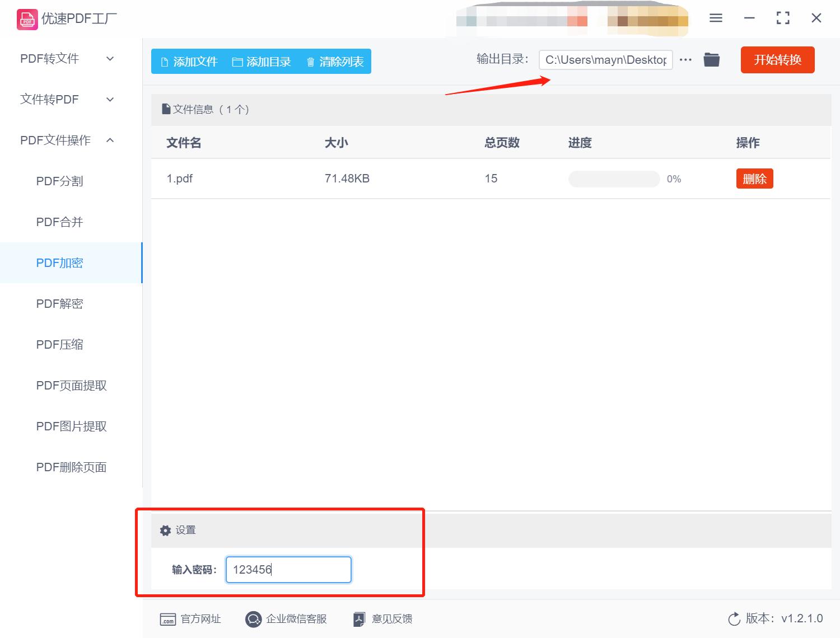
Task: Start conversion with 开始转换 button
Action: coord(777,60)
